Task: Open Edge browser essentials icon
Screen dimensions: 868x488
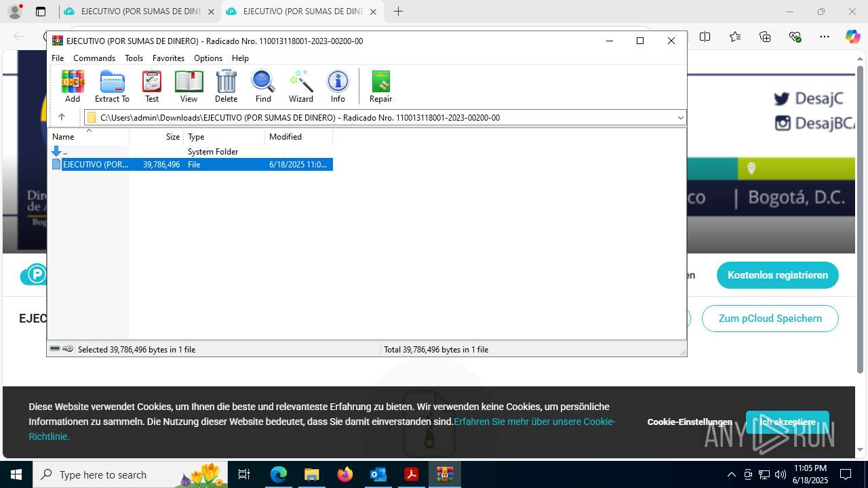Action: click(795, 37)
